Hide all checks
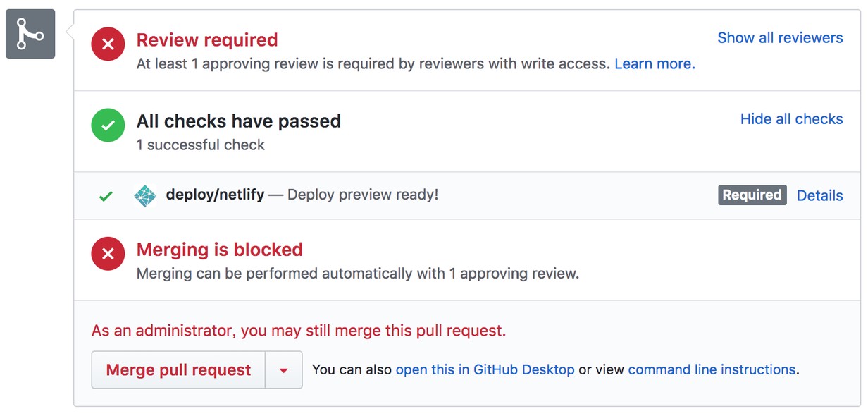Viewport: 868px width, 416px height. pos(791,119)
